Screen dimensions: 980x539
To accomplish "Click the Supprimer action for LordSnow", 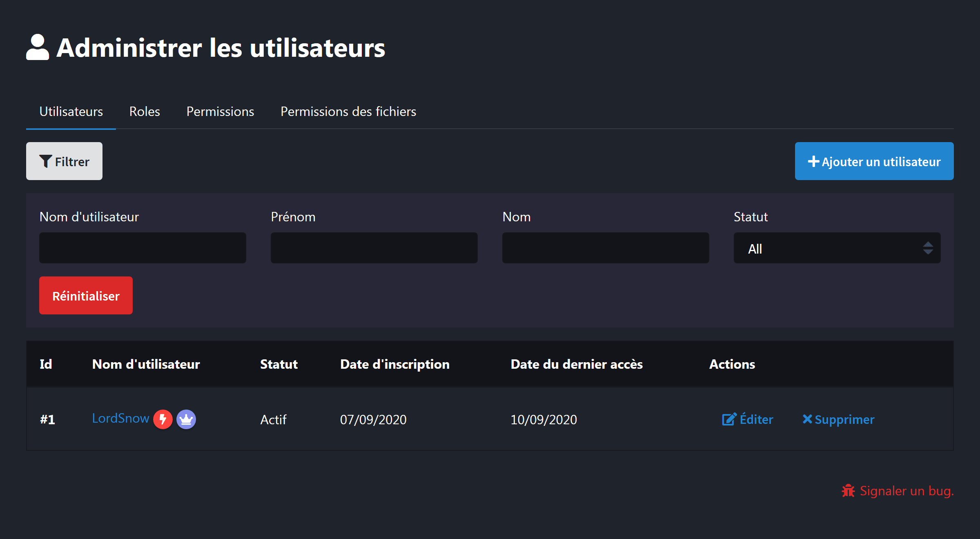I will point(838,419).
